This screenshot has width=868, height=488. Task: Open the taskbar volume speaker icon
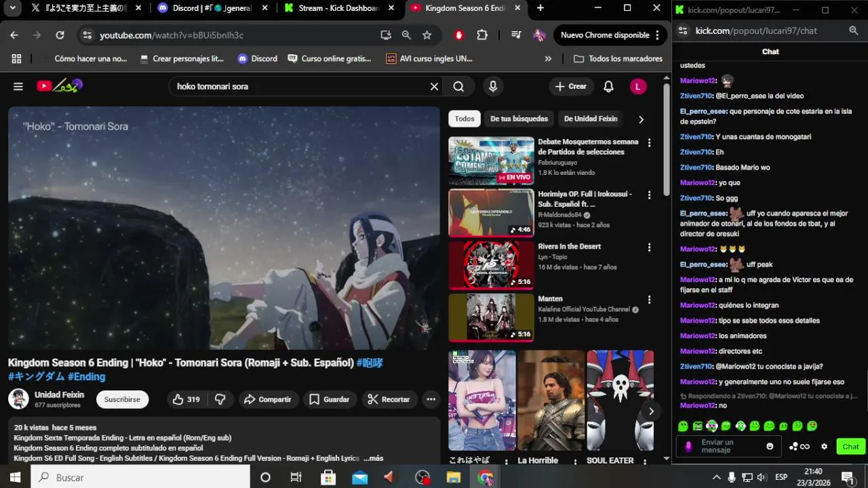click(761, 477)
